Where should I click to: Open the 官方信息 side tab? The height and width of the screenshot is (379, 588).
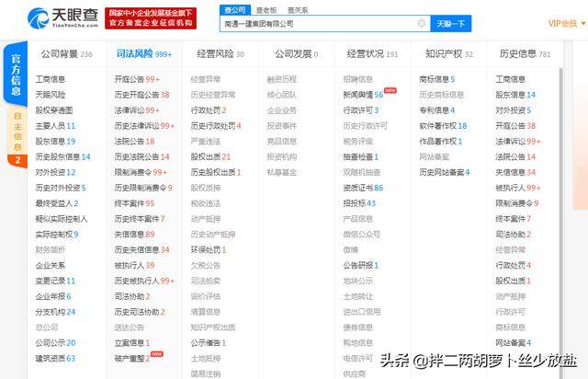[16, 74]
